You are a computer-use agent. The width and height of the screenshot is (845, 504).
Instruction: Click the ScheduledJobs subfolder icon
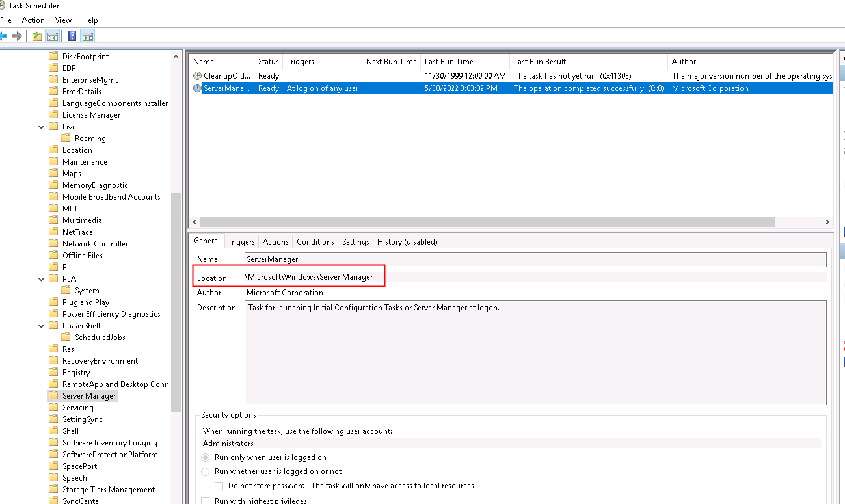point(66,338)
